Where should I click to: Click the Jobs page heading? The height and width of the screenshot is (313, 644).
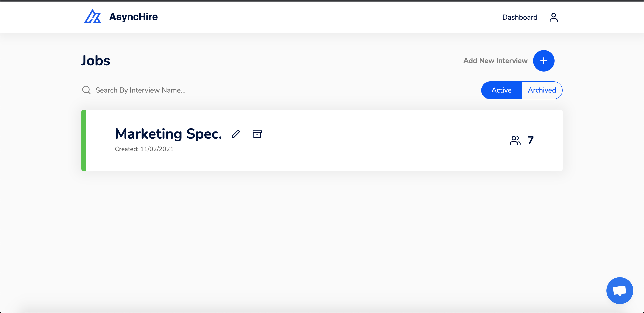95,61
